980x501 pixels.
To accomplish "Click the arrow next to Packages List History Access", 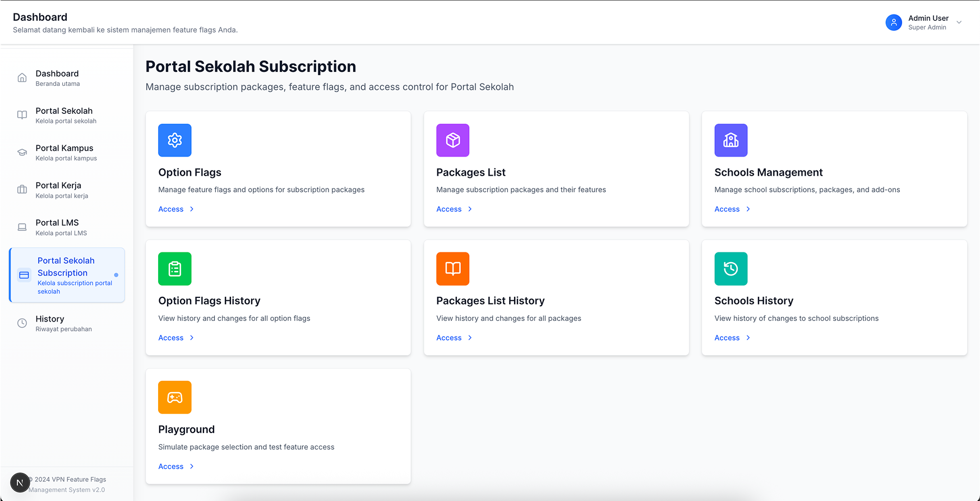I will [470, 338].
